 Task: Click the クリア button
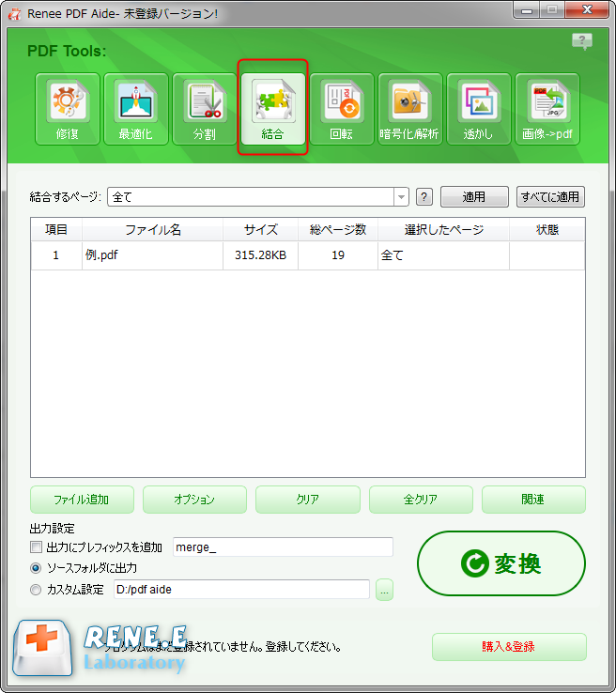click(308, 500)
